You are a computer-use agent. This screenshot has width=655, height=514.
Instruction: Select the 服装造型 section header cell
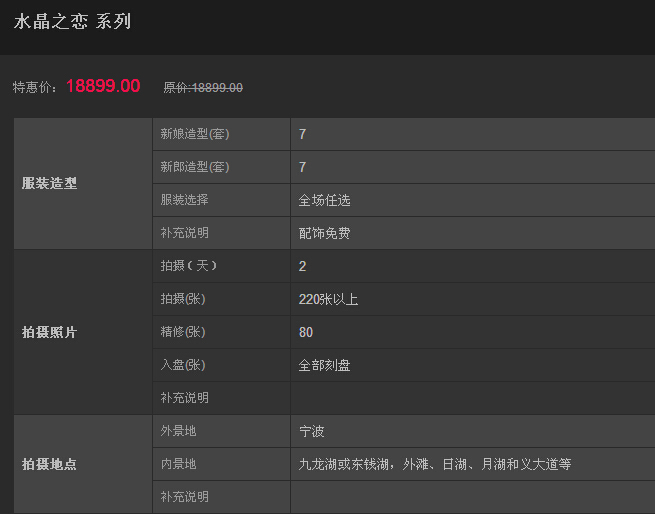click(x=83, y=183)
